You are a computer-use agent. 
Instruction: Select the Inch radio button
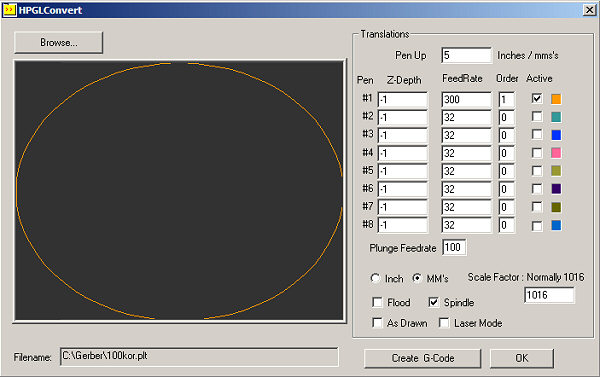click(x=375, y=278)
